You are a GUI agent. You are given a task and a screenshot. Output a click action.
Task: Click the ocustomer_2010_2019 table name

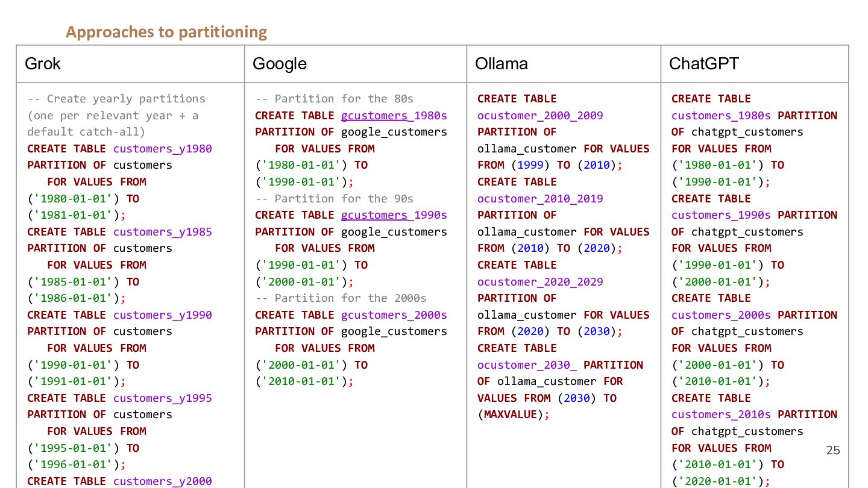(x=540, y=199)
